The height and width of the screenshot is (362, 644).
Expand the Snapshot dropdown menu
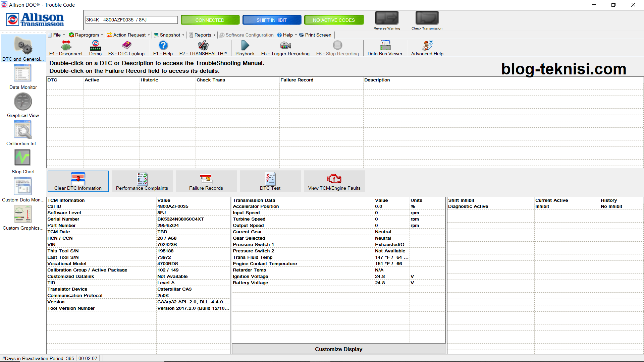pyautogui.click(x=170, y=35)
